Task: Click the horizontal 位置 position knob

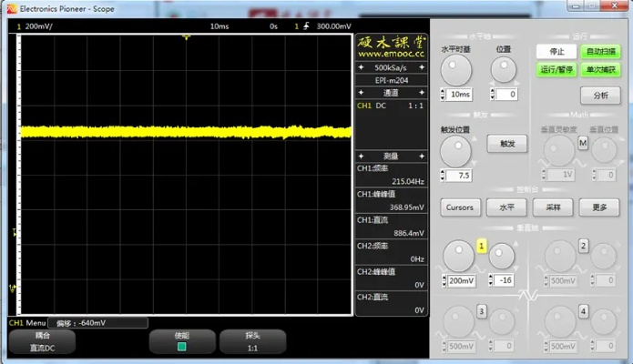Action: 503,69
